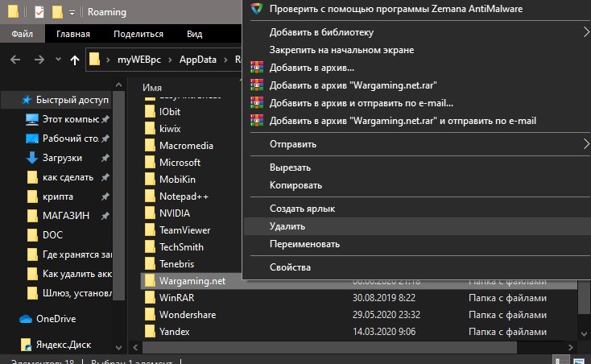Click the file list horizontal scrollbar thumb

click(329, 347)
